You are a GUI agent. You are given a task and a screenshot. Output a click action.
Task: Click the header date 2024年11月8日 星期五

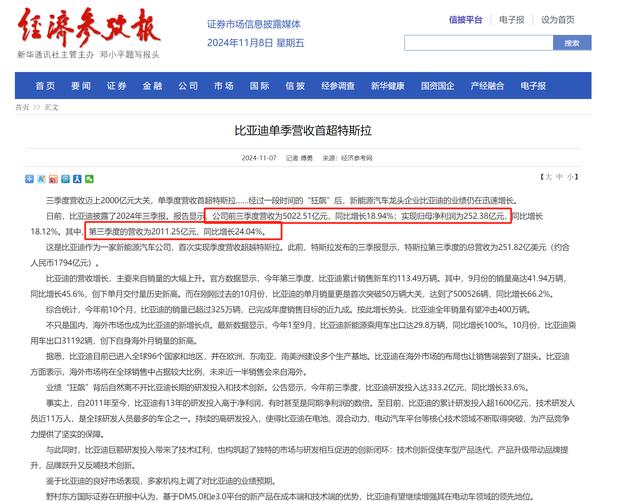click(256, 43)
